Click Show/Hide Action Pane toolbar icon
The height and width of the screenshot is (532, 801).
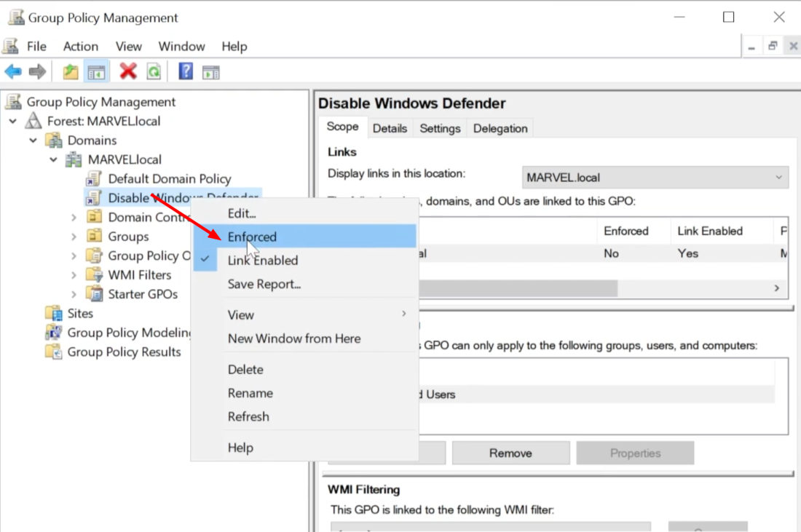211,71
